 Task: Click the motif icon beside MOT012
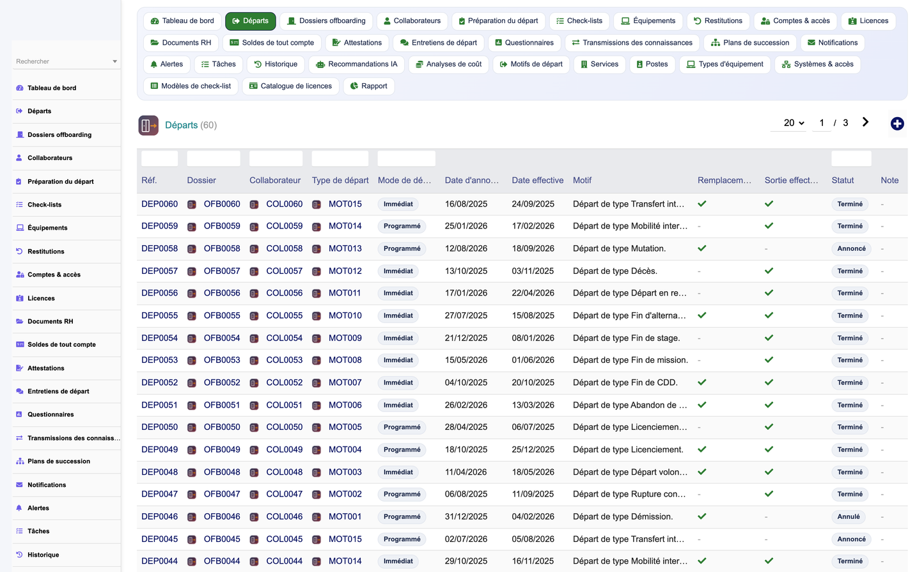tap(317, 271)
